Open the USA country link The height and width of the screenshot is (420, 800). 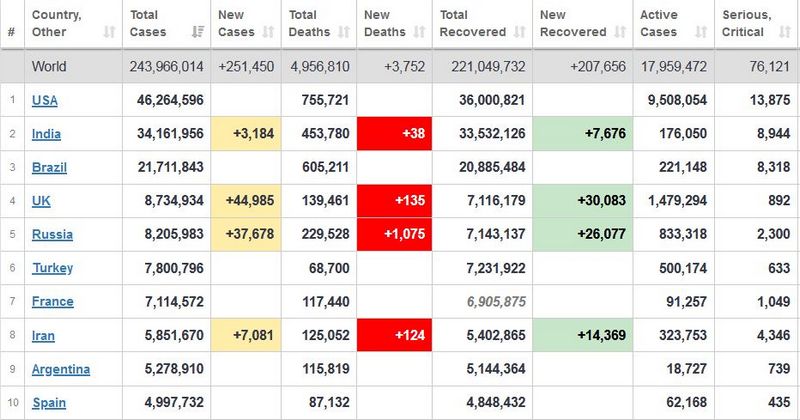pyautogui.click(x=44, y=101)
